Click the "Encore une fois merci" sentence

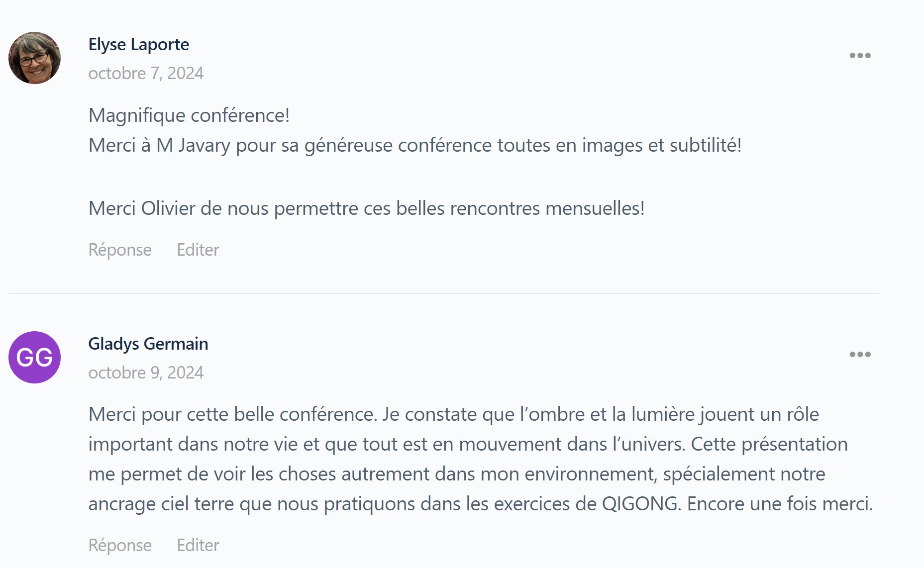[779, 504]
